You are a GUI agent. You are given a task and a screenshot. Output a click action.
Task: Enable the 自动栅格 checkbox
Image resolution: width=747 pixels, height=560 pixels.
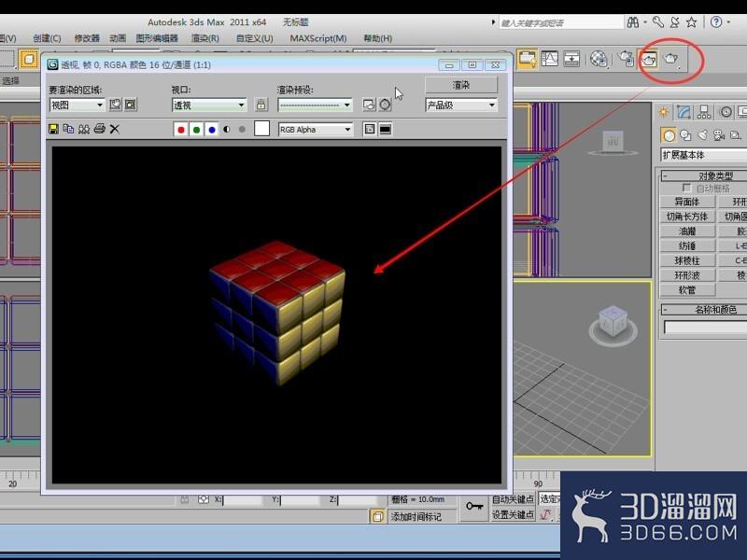(x=686, y=189)
